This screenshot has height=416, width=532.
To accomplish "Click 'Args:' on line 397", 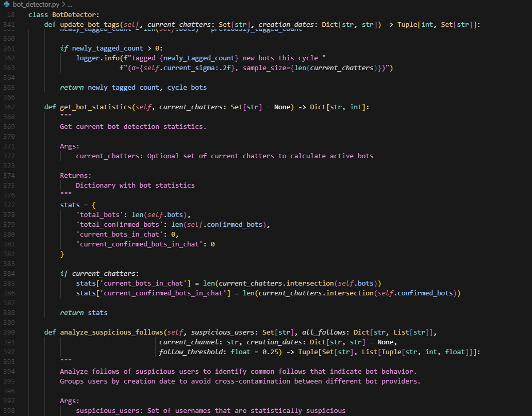I will (x=70, y=401).
